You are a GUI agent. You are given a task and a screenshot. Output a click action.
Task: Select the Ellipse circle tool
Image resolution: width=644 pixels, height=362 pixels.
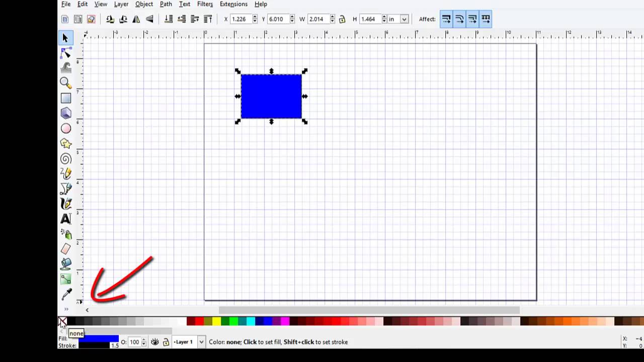(x=65, y=129)
